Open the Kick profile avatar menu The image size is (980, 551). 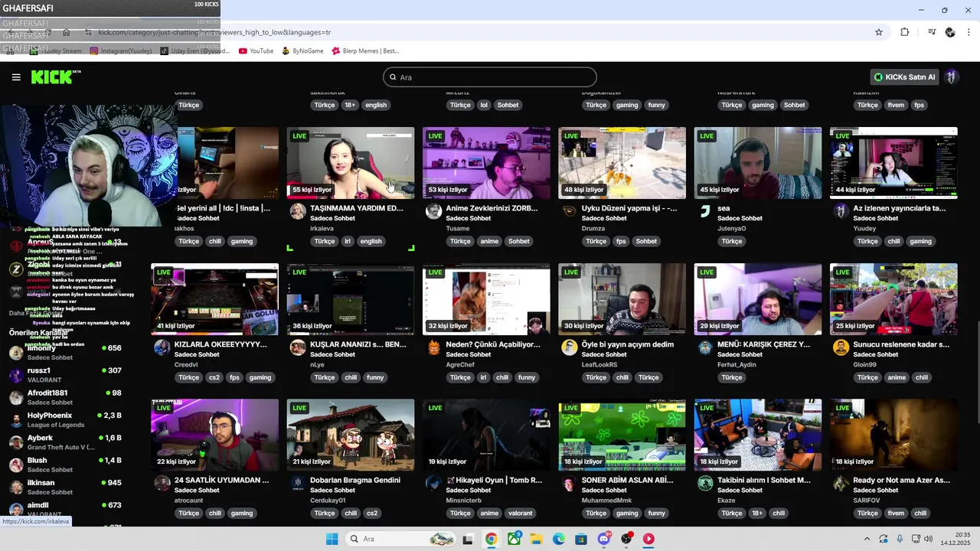point(952,77)
